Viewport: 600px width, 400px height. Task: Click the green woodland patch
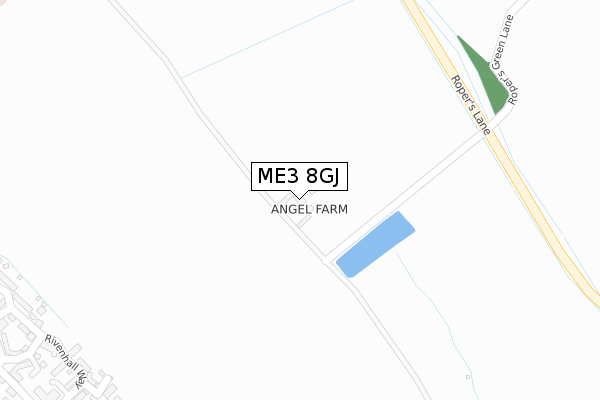tap(484, 75)
